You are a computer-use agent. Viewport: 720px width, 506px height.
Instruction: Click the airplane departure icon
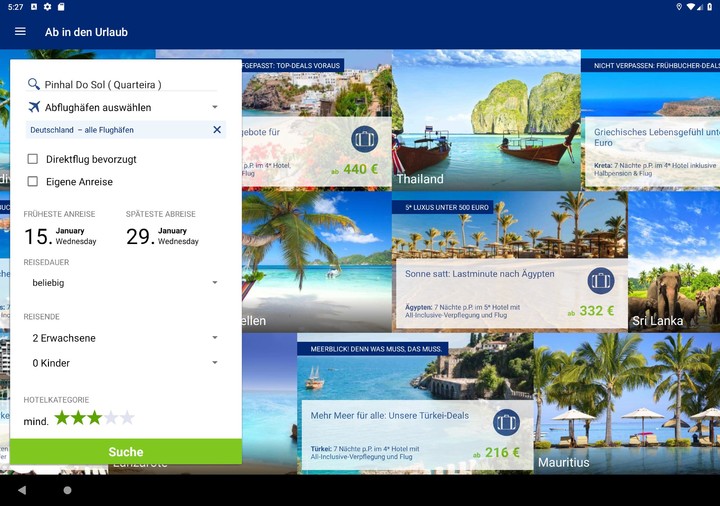coord(34,107)
